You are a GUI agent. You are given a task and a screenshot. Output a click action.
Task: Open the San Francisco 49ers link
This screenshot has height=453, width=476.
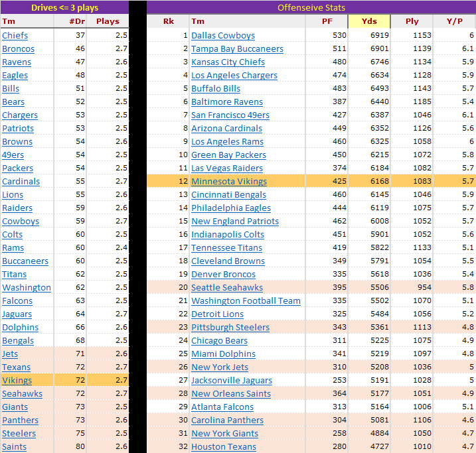[x=230, y=115]
